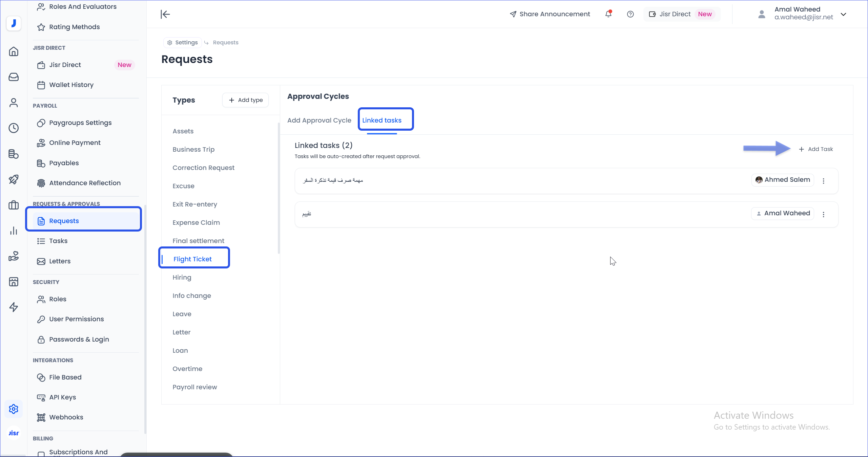Click Settings in the breadcrumb
Screen dimensions: 868x457
pos(183,42)
